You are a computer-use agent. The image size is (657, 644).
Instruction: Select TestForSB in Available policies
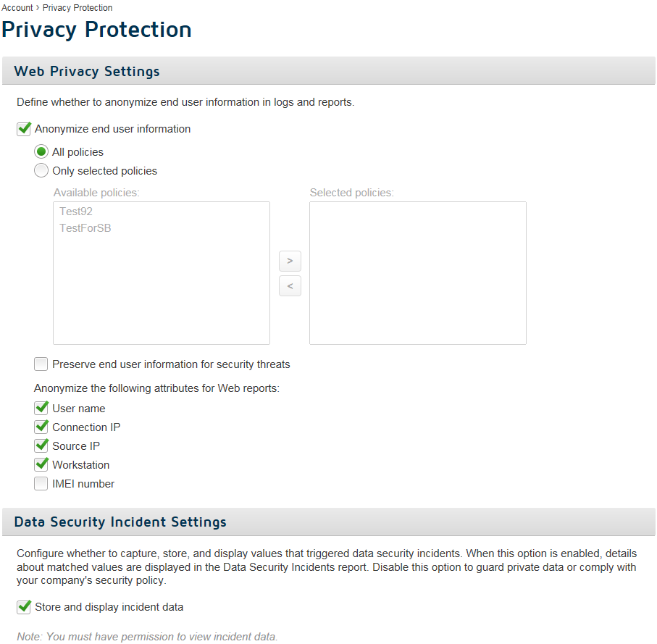point(85,228)
